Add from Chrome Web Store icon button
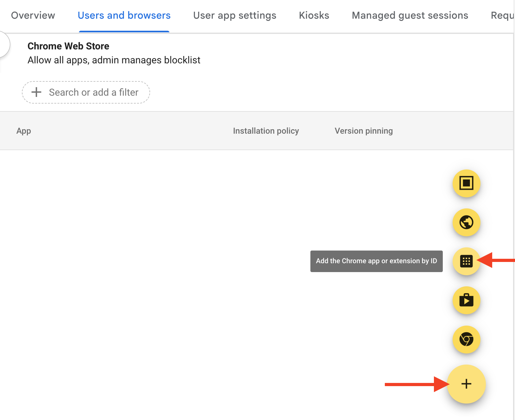 pos(466,340)
